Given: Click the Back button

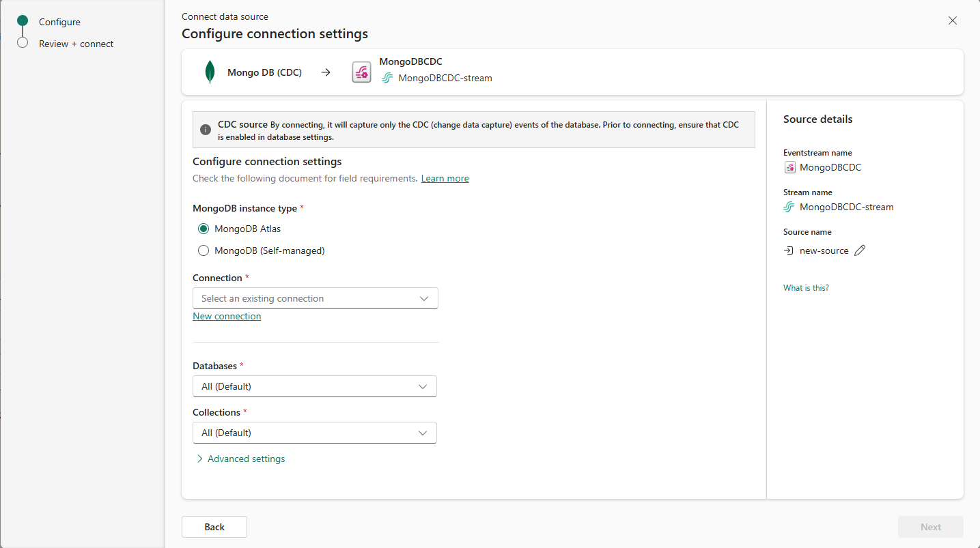Looking at the screenshot, I should [x=214, y=527].
